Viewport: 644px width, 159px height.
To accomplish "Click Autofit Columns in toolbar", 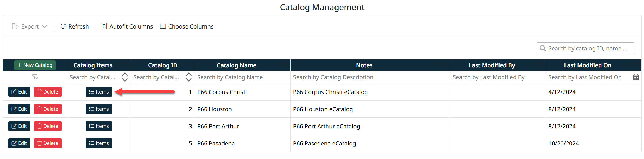I will [127, 27].
